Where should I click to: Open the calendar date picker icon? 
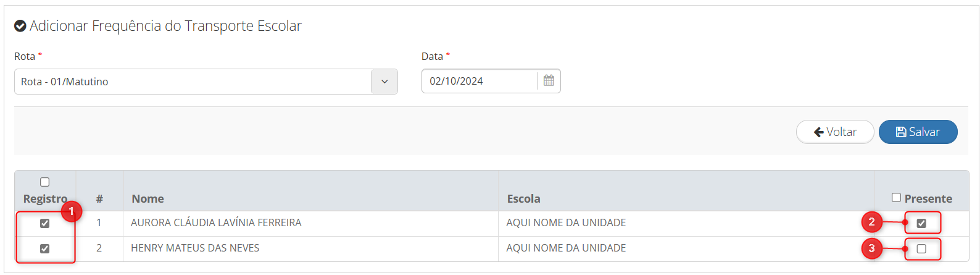(x=549, y=81)
